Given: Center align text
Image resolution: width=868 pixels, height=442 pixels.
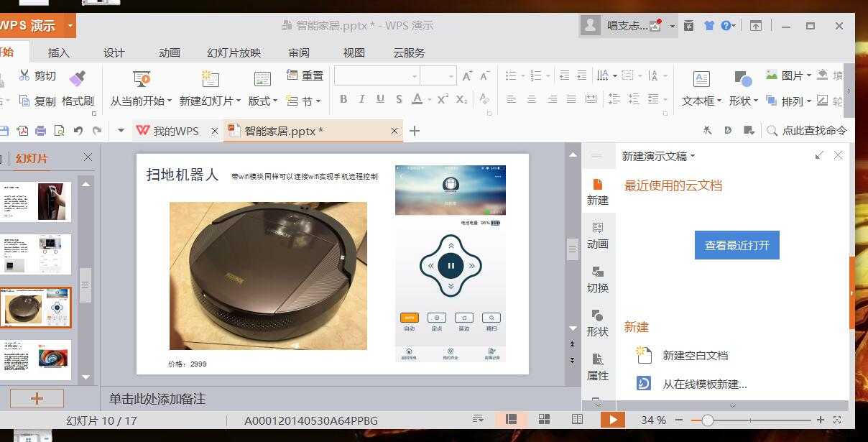Looking at the screenshot, I should coord(532,99).
